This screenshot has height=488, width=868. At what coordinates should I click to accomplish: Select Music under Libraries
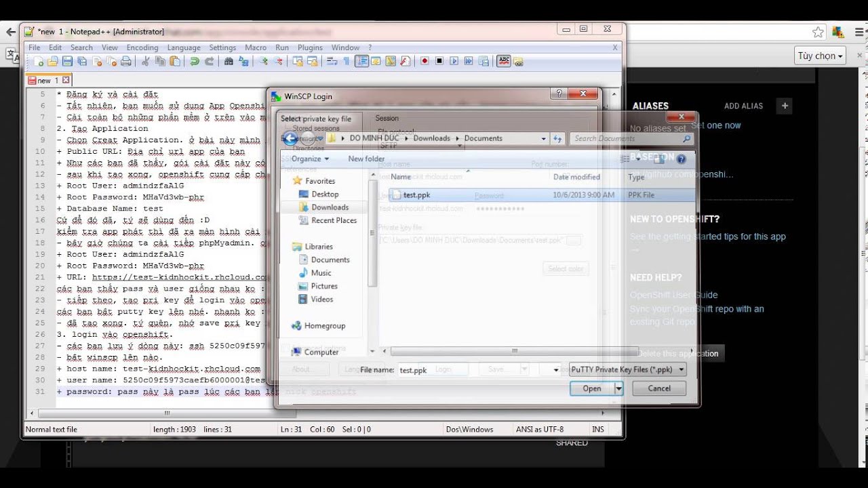(x=321, y=272)
